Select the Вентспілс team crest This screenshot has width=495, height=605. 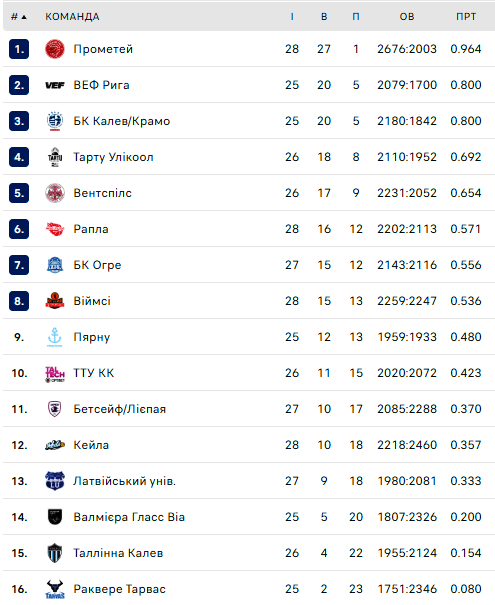click(x=55, y=193)
